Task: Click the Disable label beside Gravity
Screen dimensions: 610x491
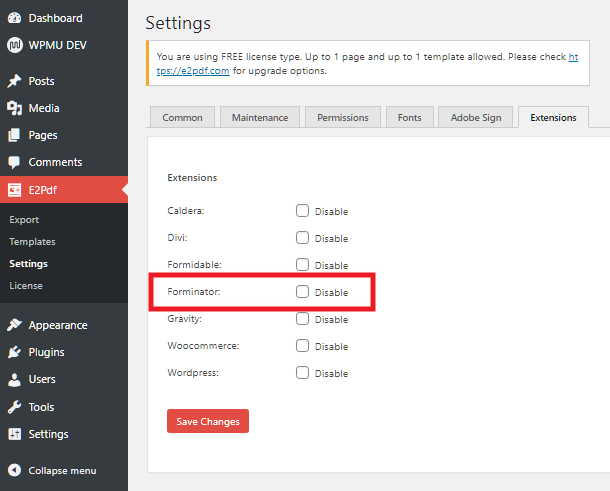Action: (x=331, y=319)
